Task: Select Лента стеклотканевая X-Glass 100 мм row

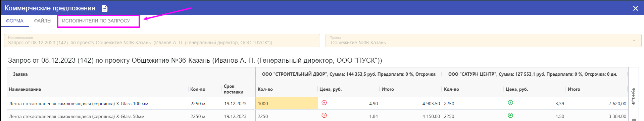Action: [131, 104]
